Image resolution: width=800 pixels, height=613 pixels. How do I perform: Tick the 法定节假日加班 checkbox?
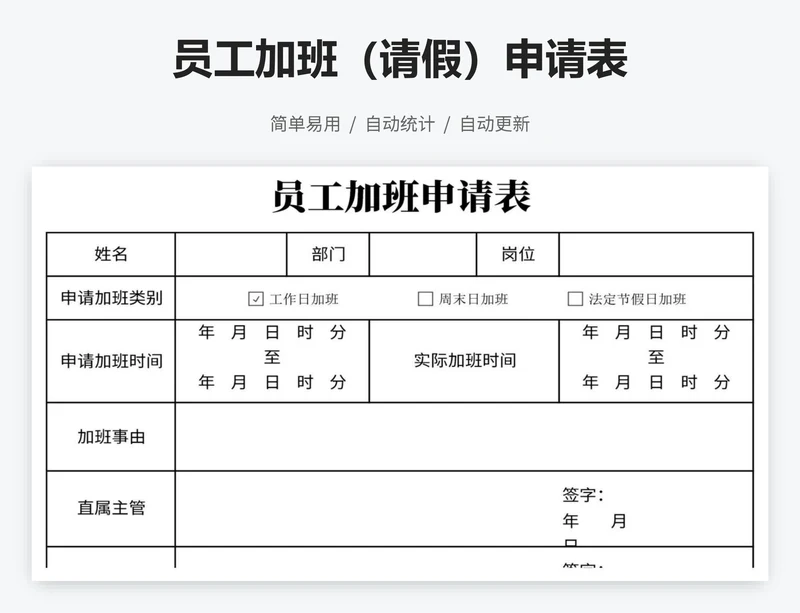(x=575, y=299)
